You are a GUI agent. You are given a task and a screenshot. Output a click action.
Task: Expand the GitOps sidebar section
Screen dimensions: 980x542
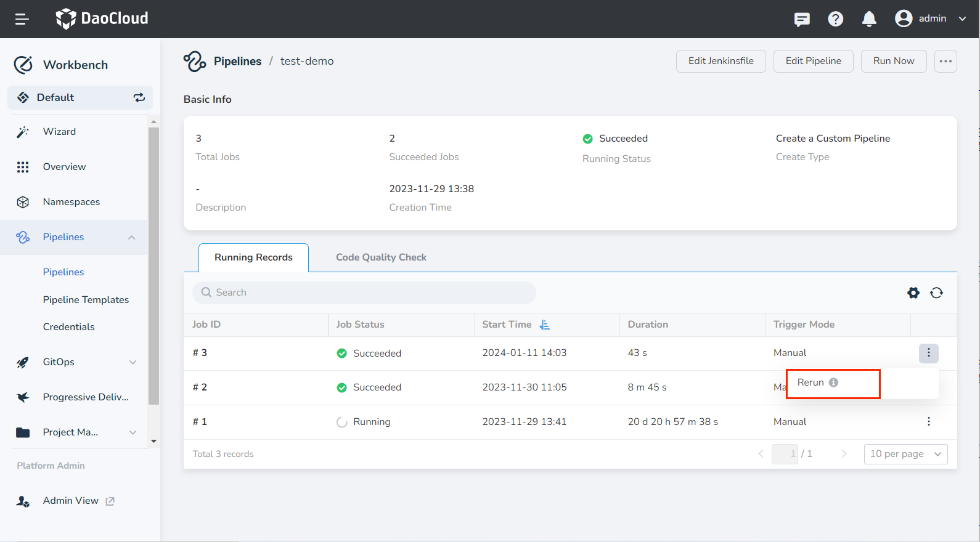click(x=133, y=362)
